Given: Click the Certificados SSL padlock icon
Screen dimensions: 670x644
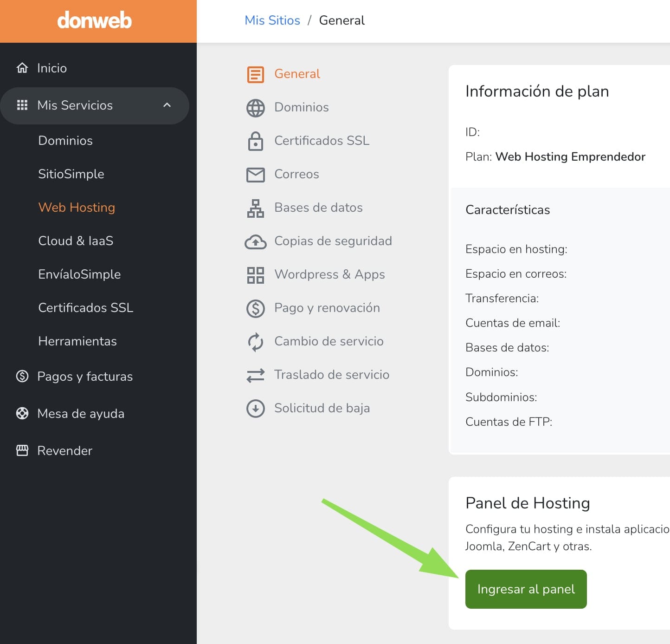Looking at the screenshot, I should click(x=256, y=141).
